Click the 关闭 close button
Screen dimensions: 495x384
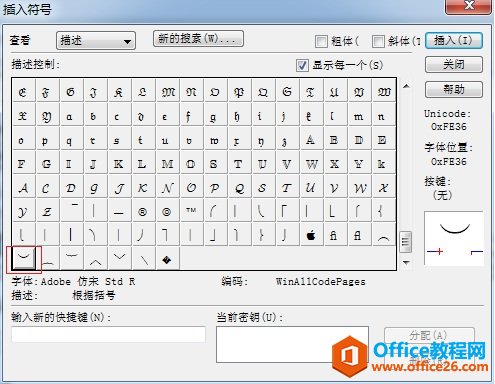coord(454,64)
